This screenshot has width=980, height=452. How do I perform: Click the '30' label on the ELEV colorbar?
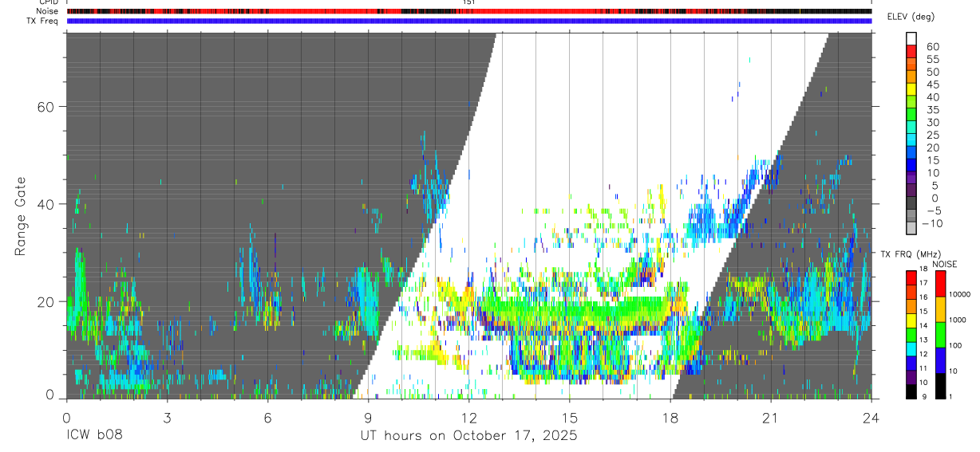(931, 123)
